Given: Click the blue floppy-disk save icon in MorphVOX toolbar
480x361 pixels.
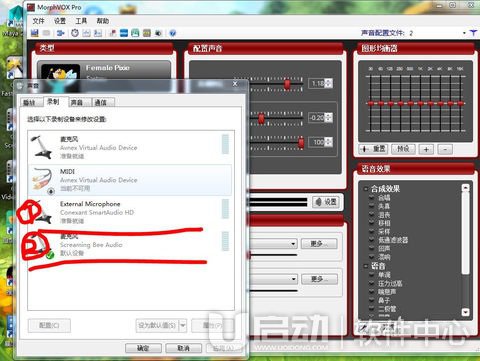Looking at the screenshot, I should [35, 33].
